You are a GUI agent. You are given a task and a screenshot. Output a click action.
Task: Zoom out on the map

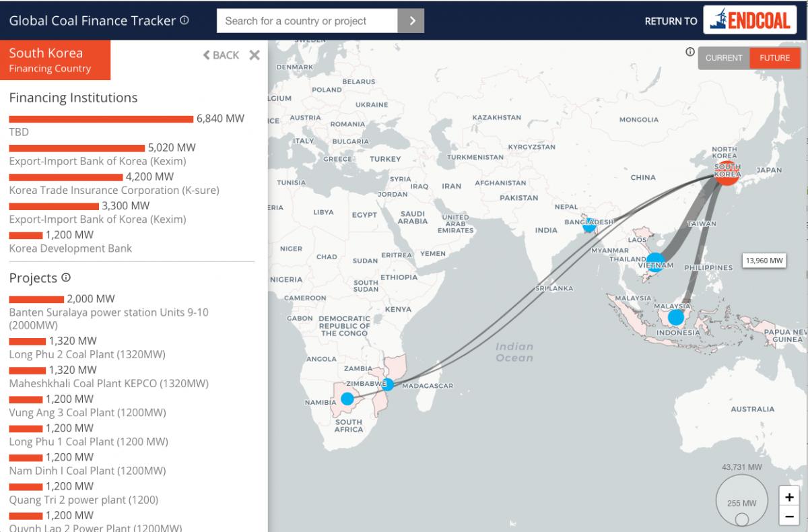point(789,517)
